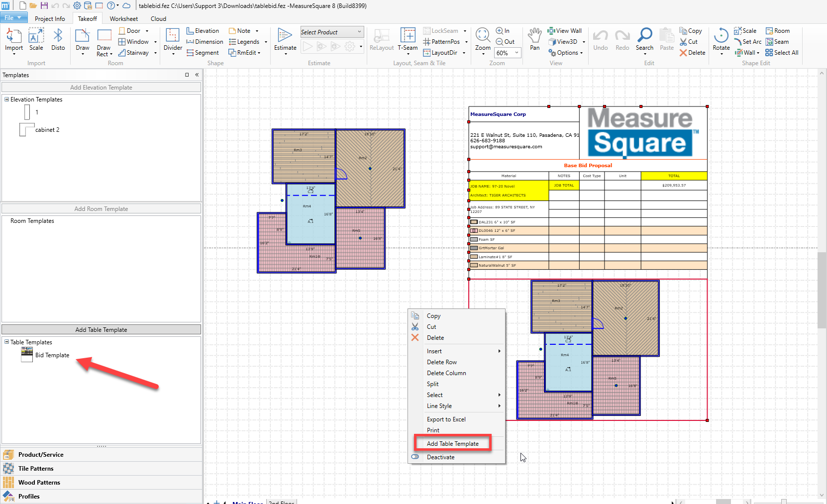
Task: Click the cloud icon in the title bar
Action: click(126, 6)
